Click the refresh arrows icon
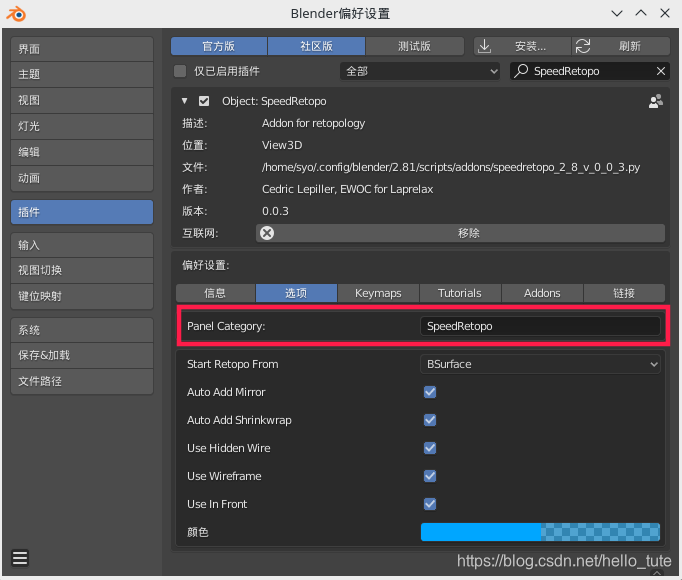This screenshot has height=580, width=682. click(x=583, y=46)
